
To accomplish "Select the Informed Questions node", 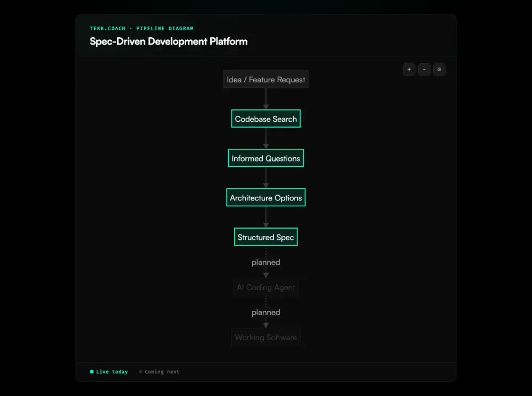I will (x=265, y=158).
